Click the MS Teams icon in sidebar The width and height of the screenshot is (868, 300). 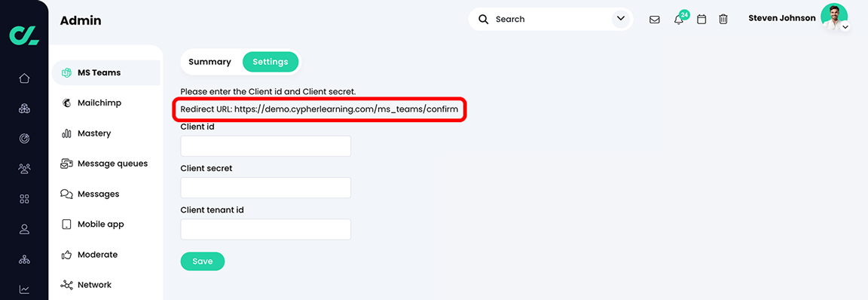(66, 72)
